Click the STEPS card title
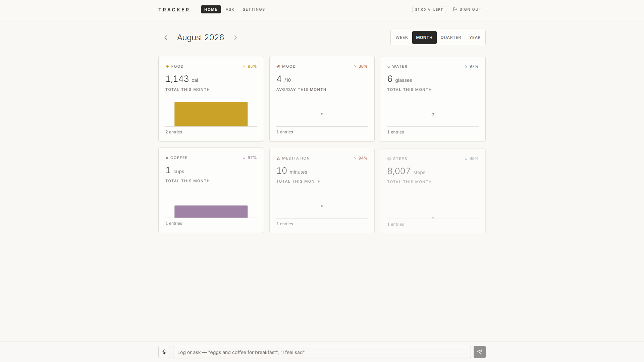This screenshot has height=362, width=644. (x=400, y=159)
